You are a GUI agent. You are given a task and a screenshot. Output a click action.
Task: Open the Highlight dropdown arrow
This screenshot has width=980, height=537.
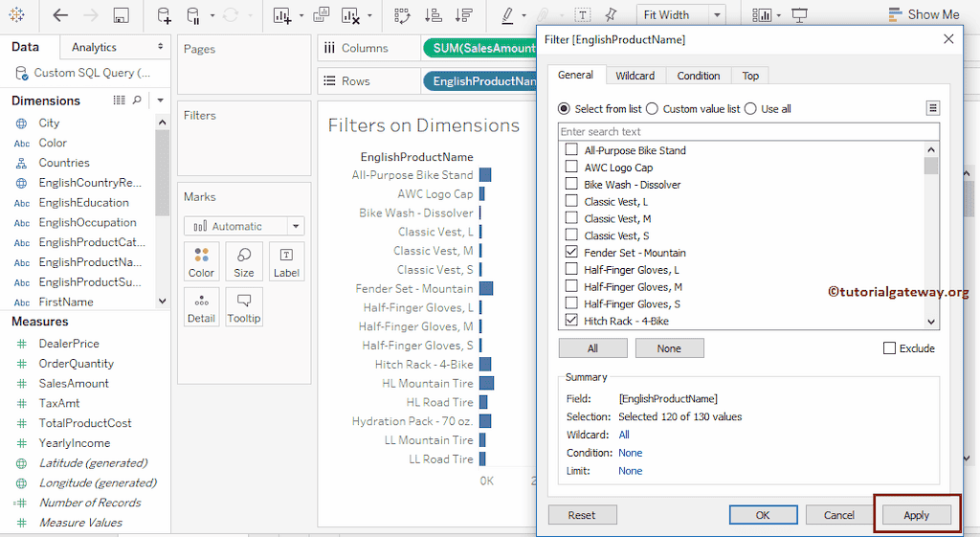[523, 15]
